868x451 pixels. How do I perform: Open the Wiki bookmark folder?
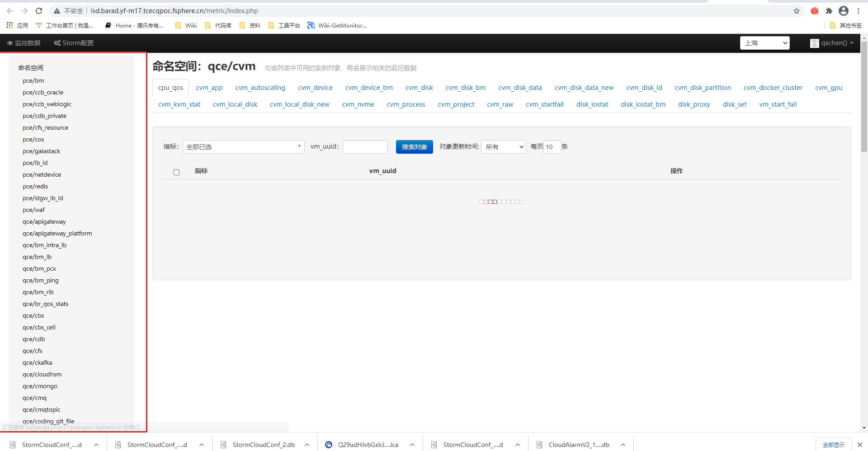tap(186, 25)
